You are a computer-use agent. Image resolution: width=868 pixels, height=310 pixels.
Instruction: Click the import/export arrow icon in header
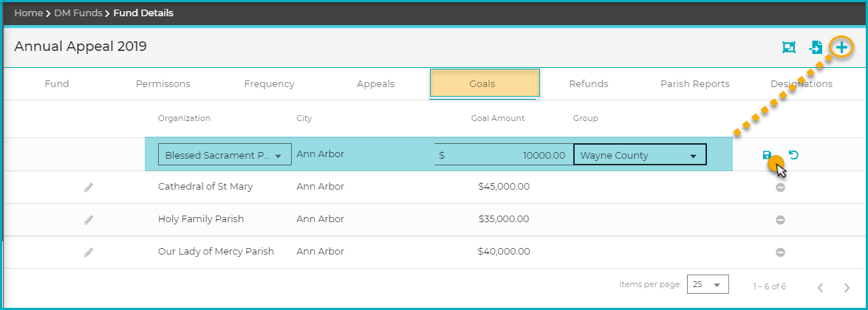816,47
